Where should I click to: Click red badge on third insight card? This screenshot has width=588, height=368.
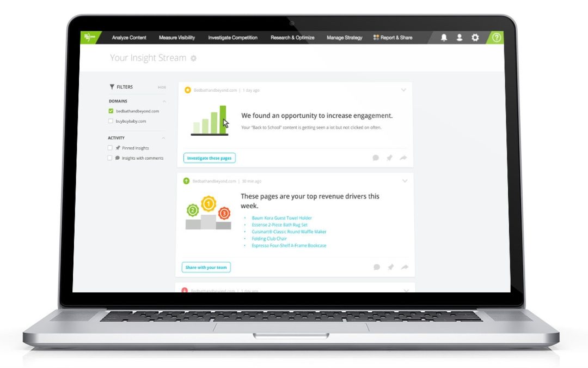(185, 290)
